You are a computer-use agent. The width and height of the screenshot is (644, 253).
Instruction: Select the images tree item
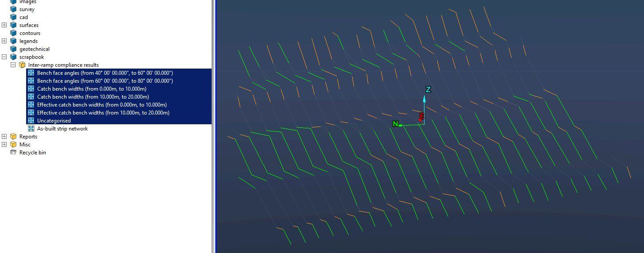[28, 2]
